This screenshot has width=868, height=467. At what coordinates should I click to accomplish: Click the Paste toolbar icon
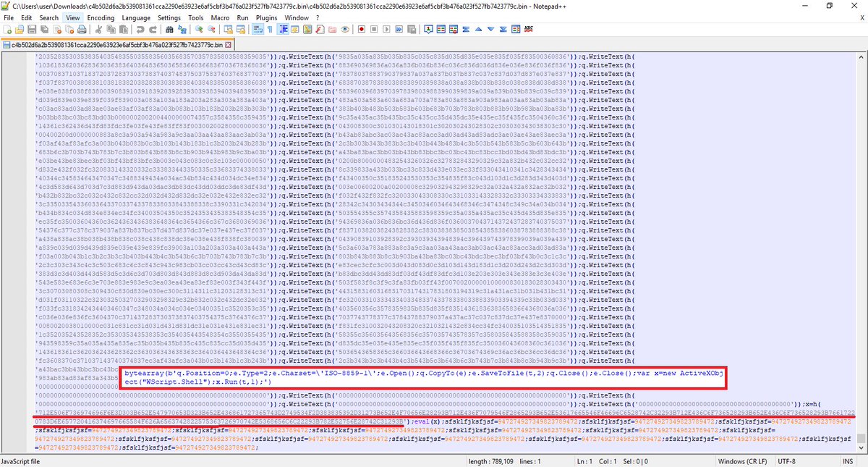click(x=123, y=29)
